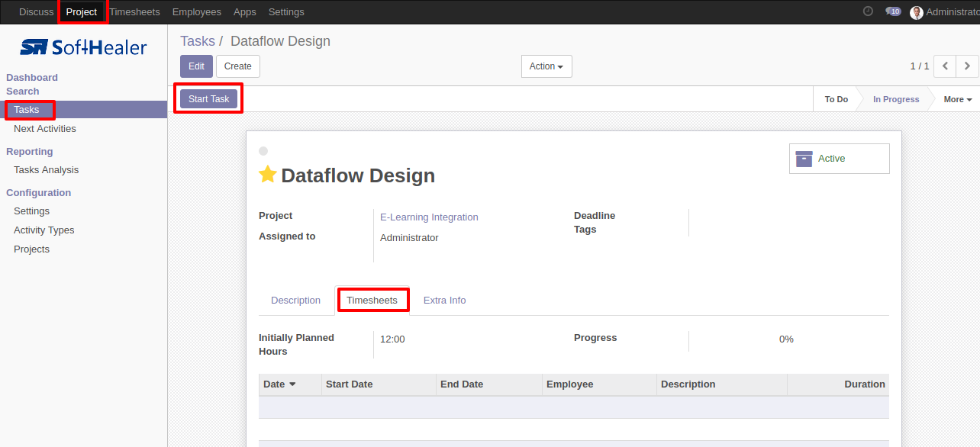Screen dimensions: 980x447
Task: Click the End Date column header
Action: (x=489, y=384)
